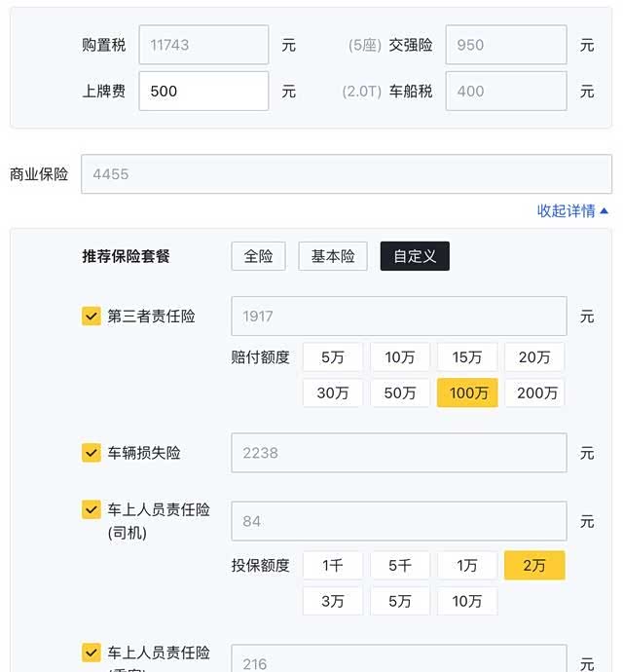Screen dimensions: 623x672
Task: Uncheck the 车辆损失险 checkbox
Action: tap(92, 453)
